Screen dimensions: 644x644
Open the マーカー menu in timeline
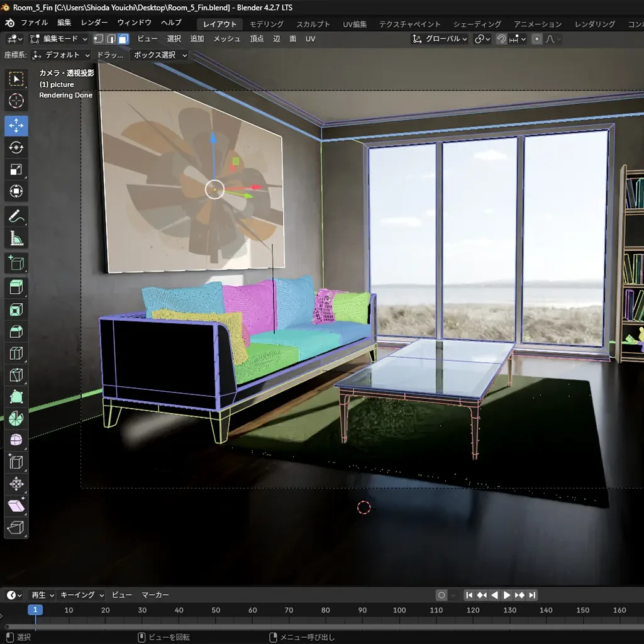point(155,595)
